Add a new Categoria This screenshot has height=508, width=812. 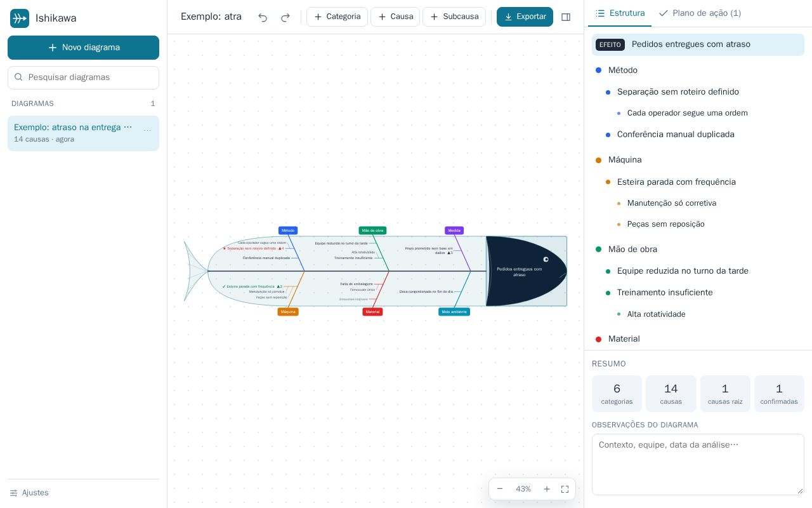coord(337,17)
